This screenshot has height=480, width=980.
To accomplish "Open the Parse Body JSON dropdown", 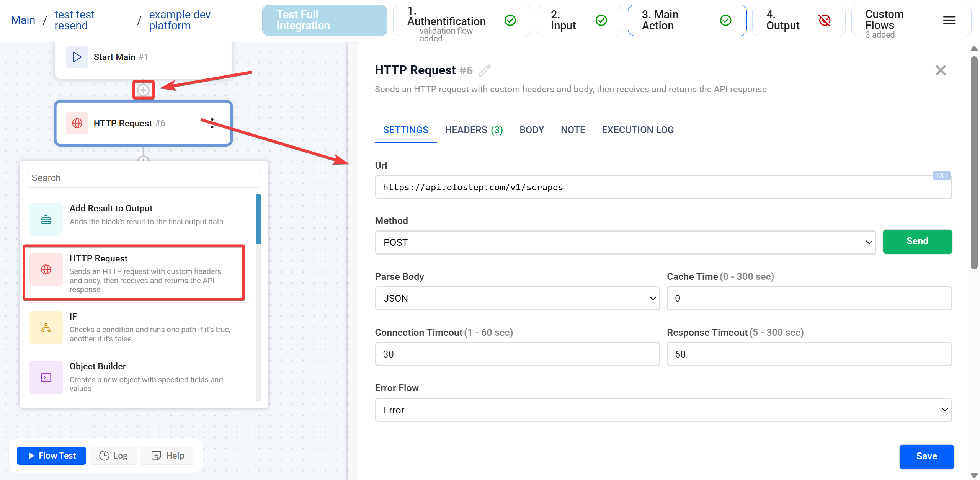I will 517,298.
